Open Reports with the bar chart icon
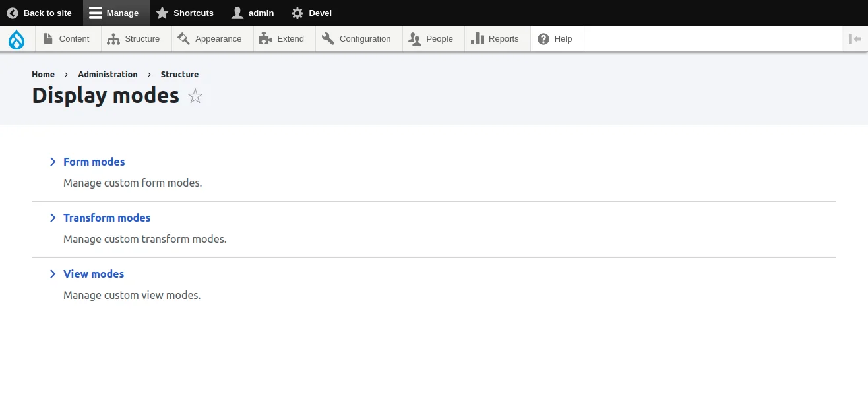The height and width of the screenshot is (417, 868). (476, 38)
